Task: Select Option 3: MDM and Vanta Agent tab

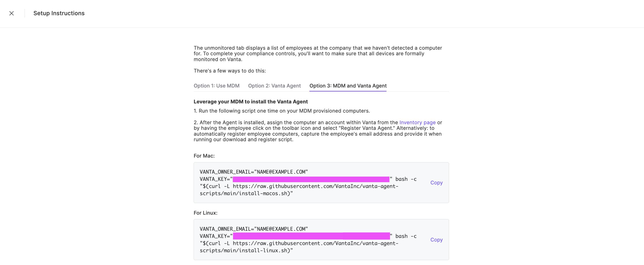Action: (x=348, y=86)
